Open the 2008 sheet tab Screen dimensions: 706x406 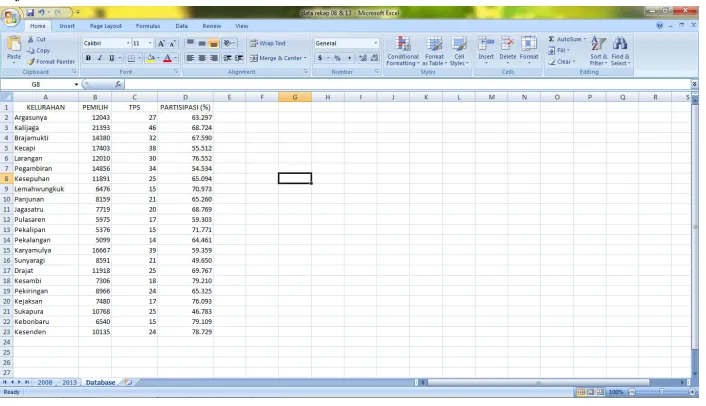[45, 382]
